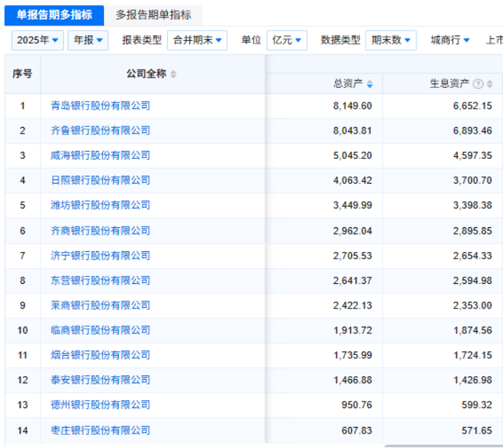Select interest-earning assets value 2,353.00
The width and height of the screenshot is (503, 448).
472,306
